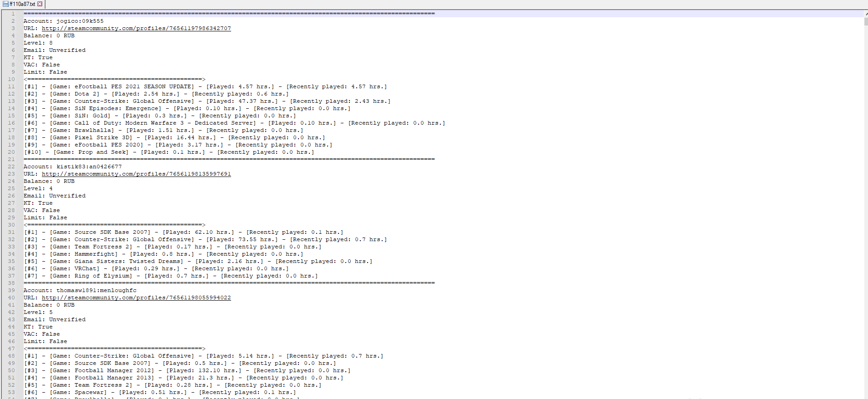868x399 pixels.
Task: Open the steamcommunity profile link on line 3
Action: pyautogui.click(x=136, y=28)
